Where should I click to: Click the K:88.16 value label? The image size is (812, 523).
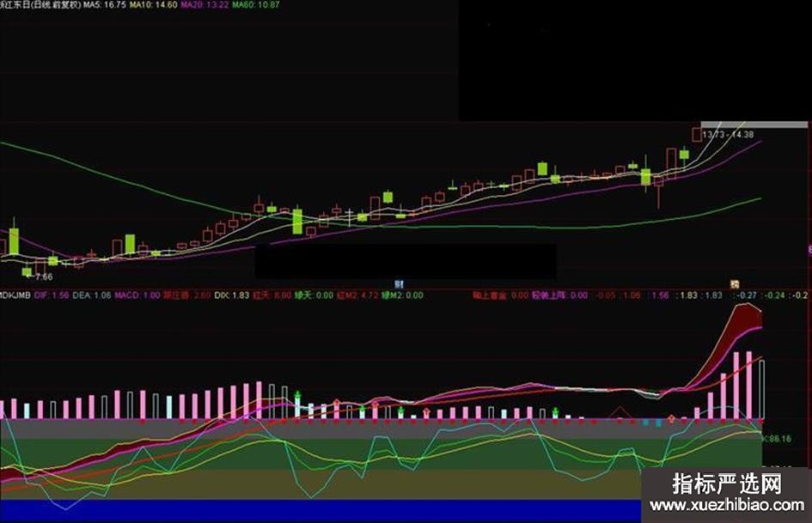[777, 439]
